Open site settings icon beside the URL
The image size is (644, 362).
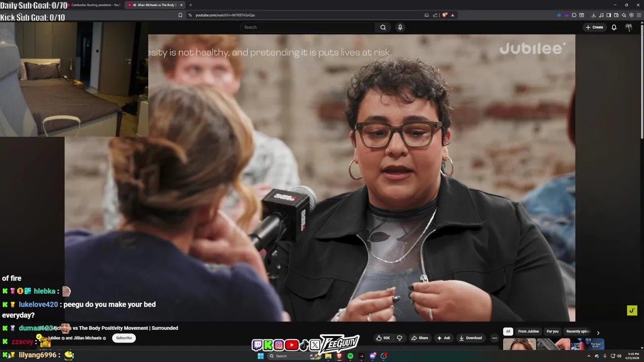(x=190, y=15)
